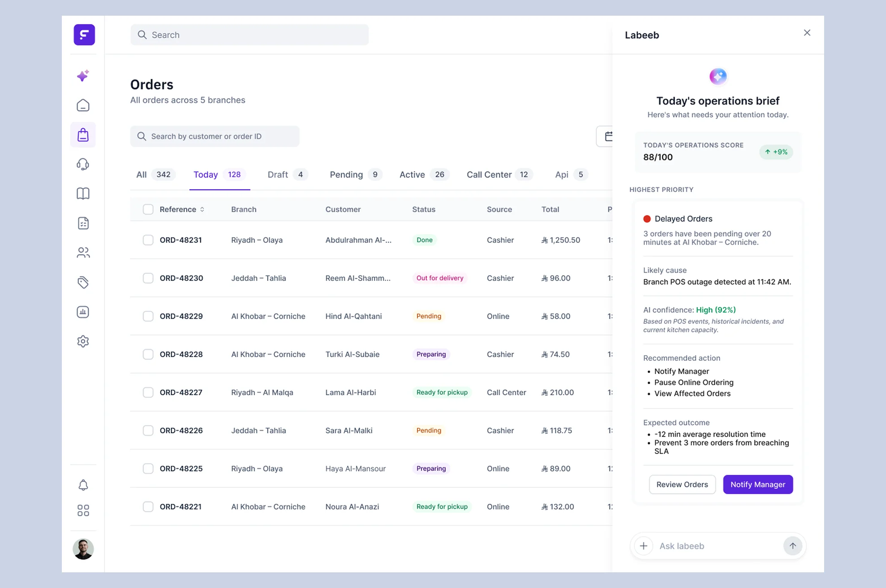This screenshot has width=886, height=588.
Task: Open the Orders shopping bag icon
Action: [83, 134]
